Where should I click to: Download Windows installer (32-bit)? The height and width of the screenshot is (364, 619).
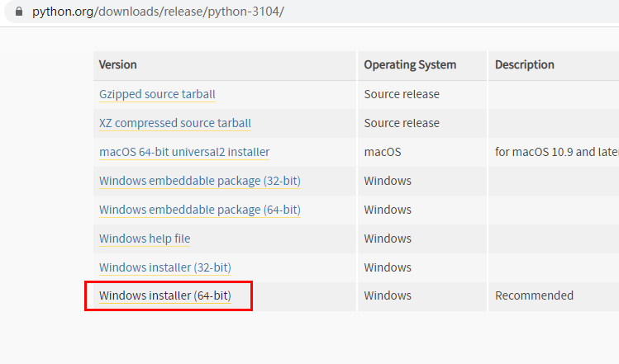[164, 267]
